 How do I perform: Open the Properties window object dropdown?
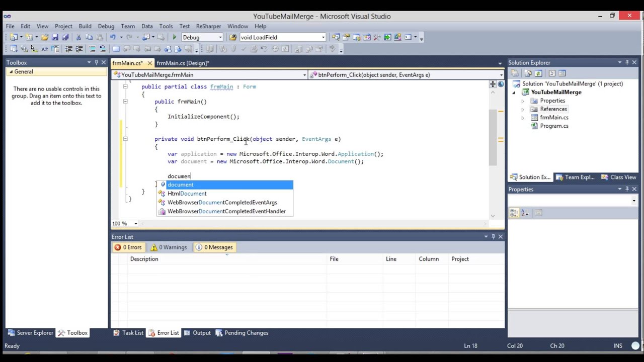[x=633, y=201]
